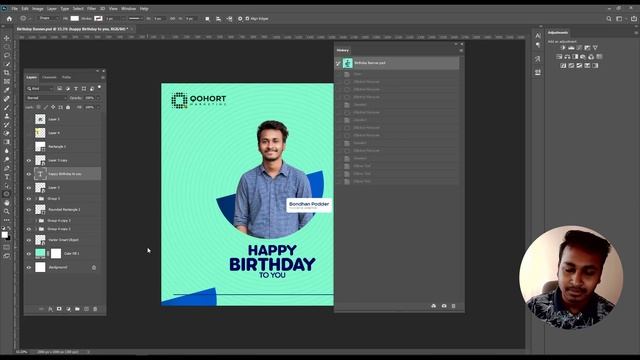The height and width of the screenshot is (360, 640).
Task: Open shape settings gear in options bar
Action: [240, 19]
